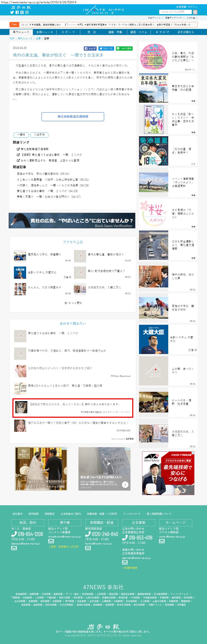Focus the Google カスタム検索 input field

click(x=176, y=12)
